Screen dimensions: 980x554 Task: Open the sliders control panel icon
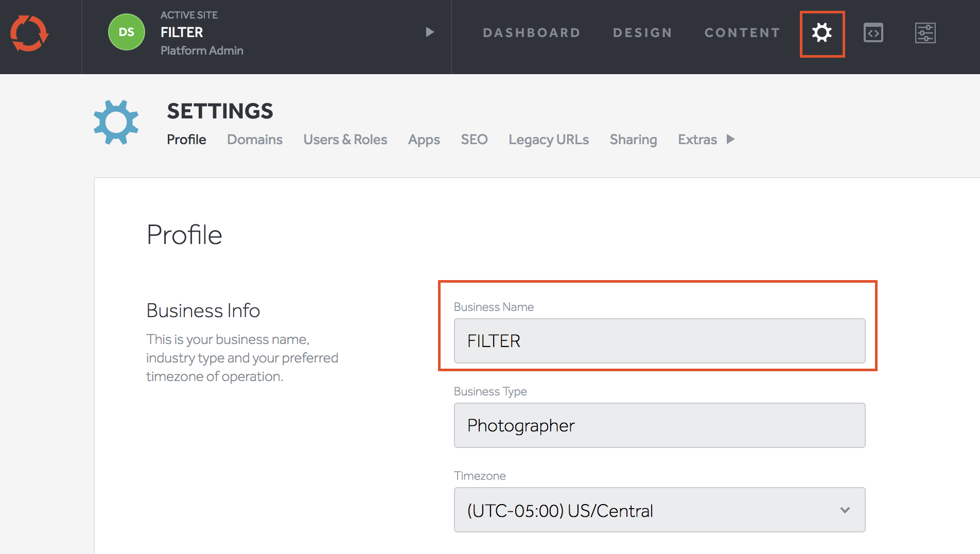[x=925, y=33]
